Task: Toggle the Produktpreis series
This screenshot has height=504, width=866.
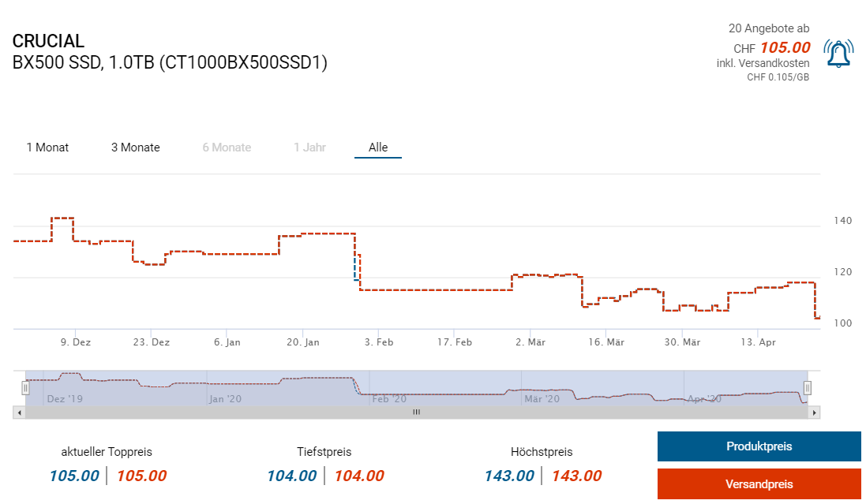Action: (759, 446)
